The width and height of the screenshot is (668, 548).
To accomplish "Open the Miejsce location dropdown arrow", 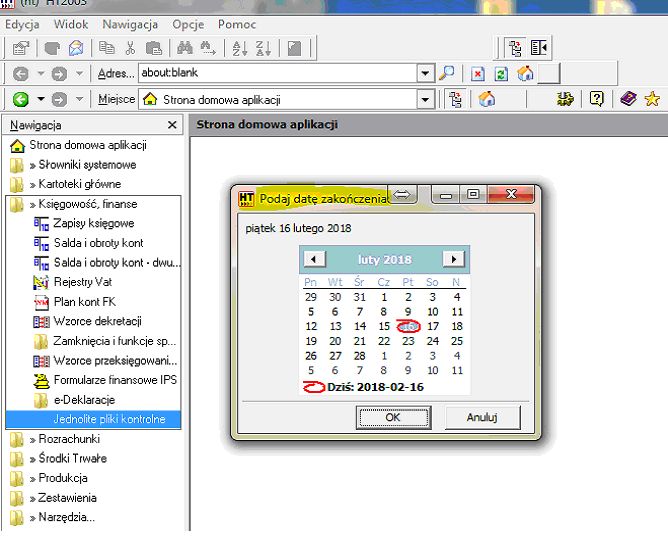I will (x=425, y=100).
